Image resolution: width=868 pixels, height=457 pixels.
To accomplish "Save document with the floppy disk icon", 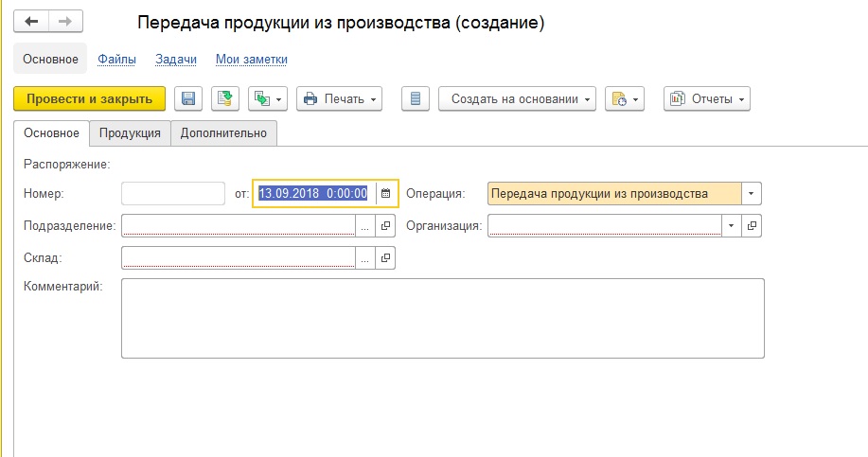I will click(x=188, y=99).
